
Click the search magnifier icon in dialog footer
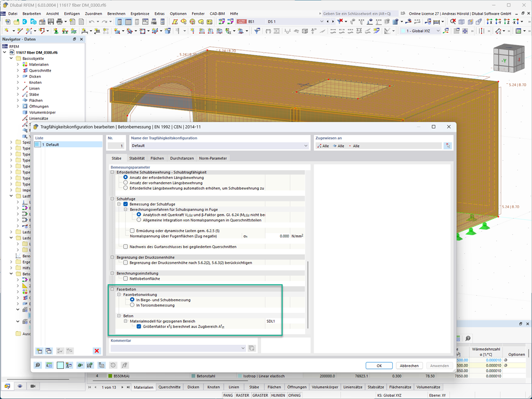coord(38,365)
